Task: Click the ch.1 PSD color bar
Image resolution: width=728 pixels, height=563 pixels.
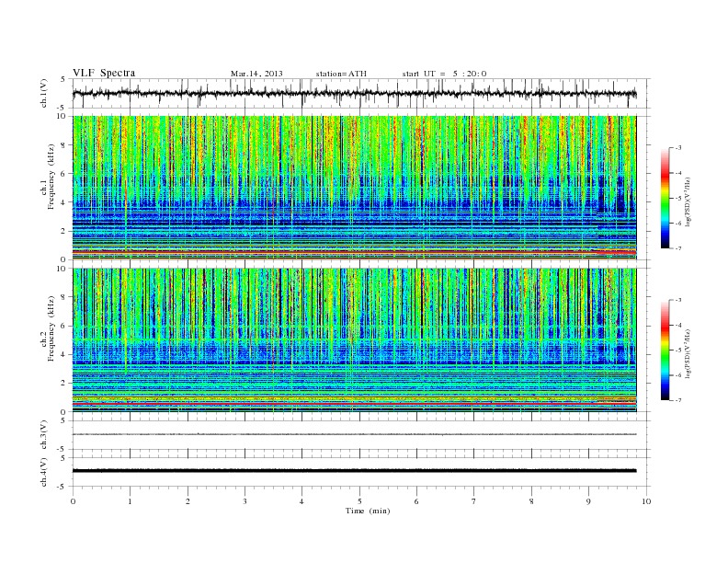Action: click(665, 199)
